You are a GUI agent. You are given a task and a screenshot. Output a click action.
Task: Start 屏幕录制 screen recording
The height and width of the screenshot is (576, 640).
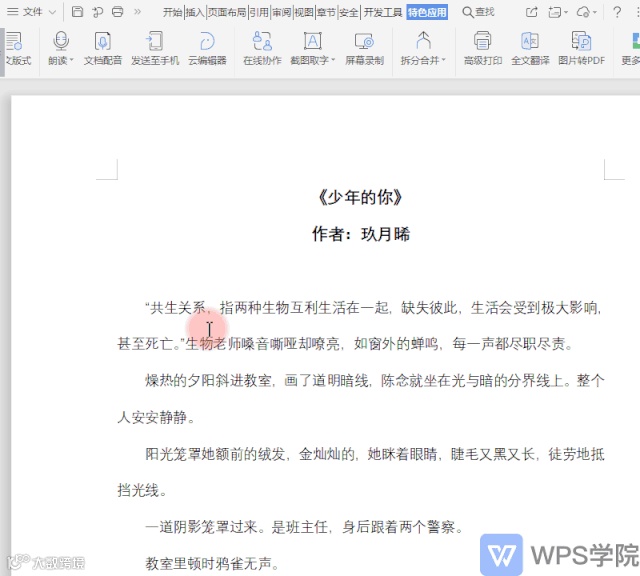tap(364, 48)
